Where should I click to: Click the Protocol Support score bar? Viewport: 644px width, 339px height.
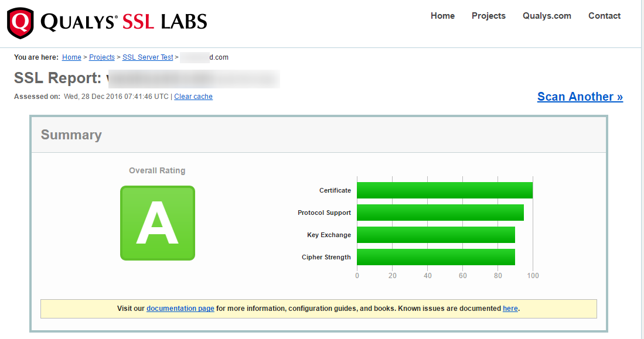tap(440, 213)
